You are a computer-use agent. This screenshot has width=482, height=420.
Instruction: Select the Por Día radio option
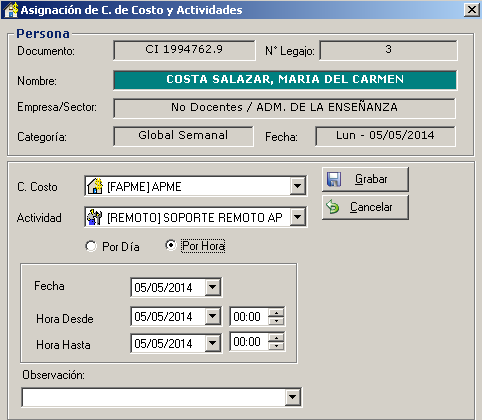91,246
